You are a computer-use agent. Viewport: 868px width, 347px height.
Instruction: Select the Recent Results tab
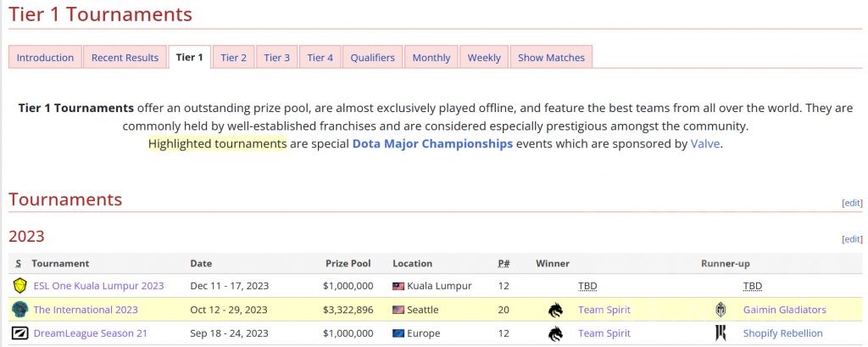(x=125, y=58)
